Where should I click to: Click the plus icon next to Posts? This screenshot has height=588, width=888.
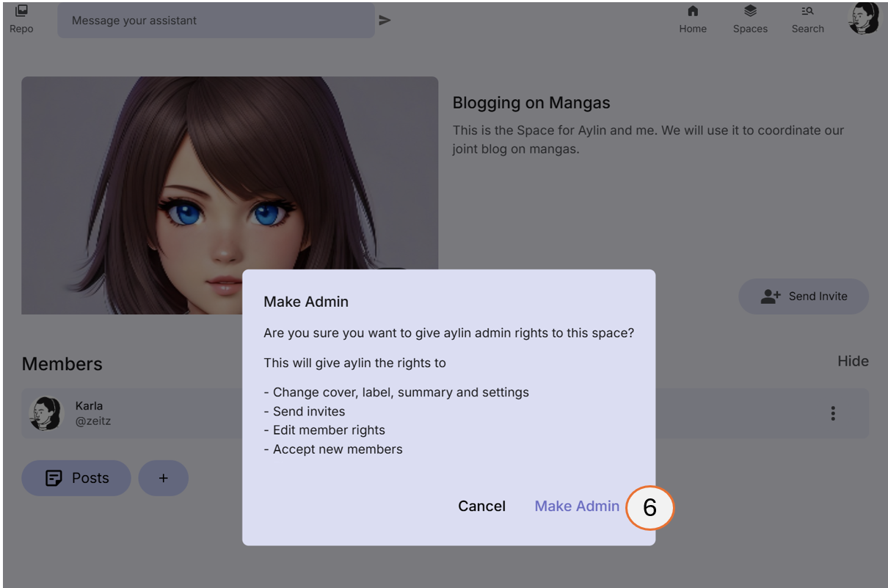point(163,477)
